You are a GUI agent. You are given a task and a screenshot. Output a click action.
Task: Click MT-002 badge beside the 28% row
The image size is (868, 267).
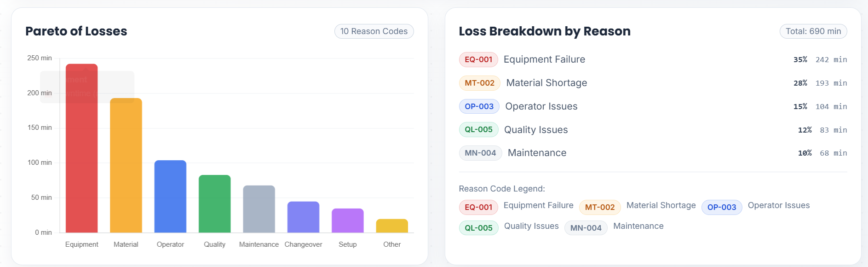click(479, 83)
